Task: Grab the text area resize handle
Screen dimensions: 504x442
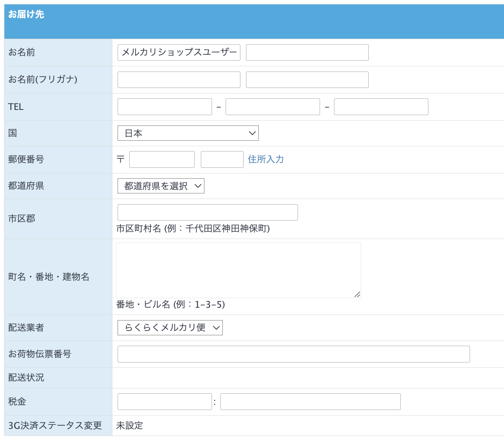Action: click(x=357, y=295)
